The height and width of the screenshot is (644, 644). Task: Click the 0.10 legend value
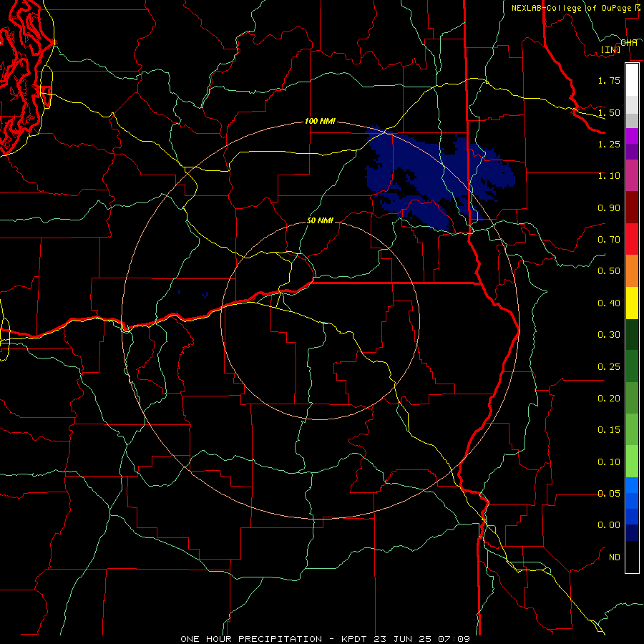tap(609, 462)
